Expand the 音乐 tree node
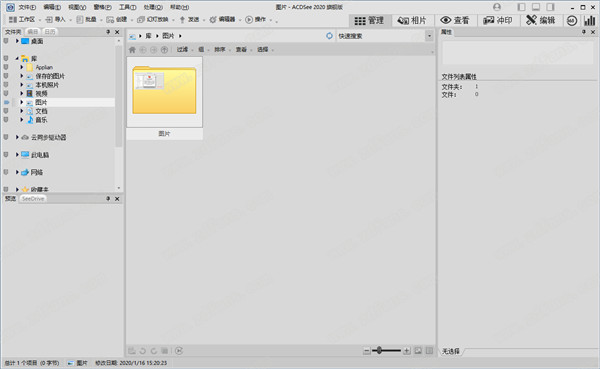 pyautogui.click(x=22, y=120)
